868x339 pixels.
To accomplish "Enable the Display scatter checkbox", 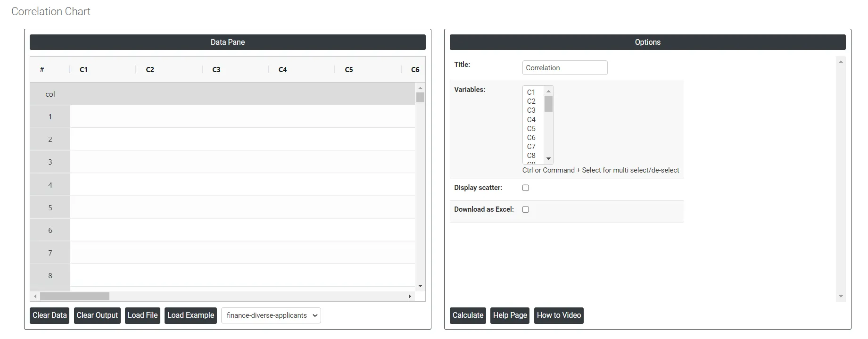I will (x=526, y=188).
